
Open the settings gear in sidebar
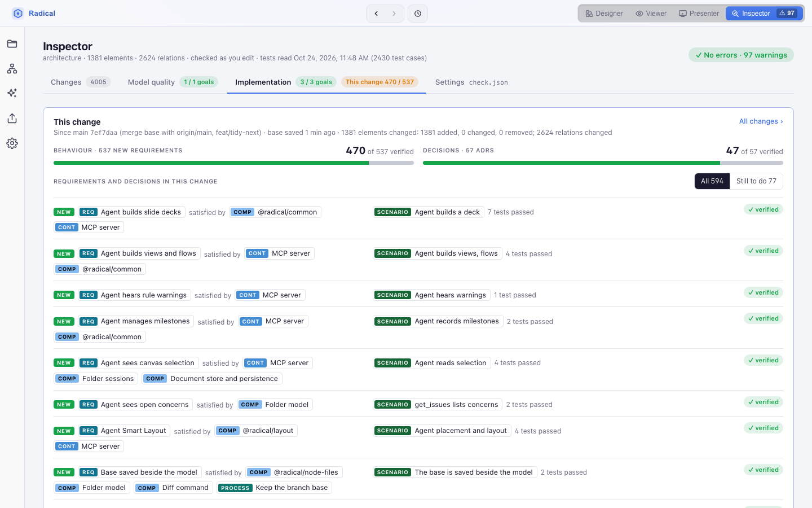(12, 143)
